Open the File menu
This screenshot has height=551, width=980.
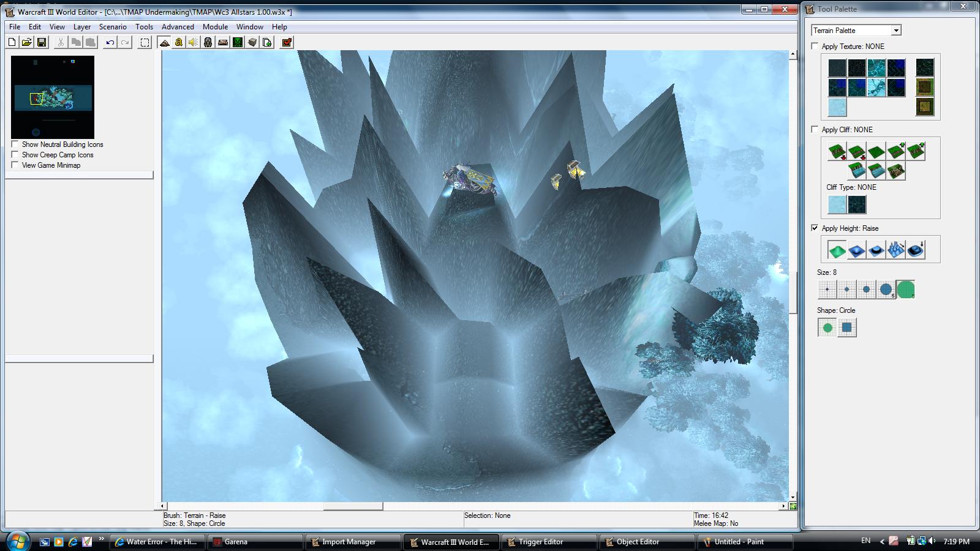point(15,27)
